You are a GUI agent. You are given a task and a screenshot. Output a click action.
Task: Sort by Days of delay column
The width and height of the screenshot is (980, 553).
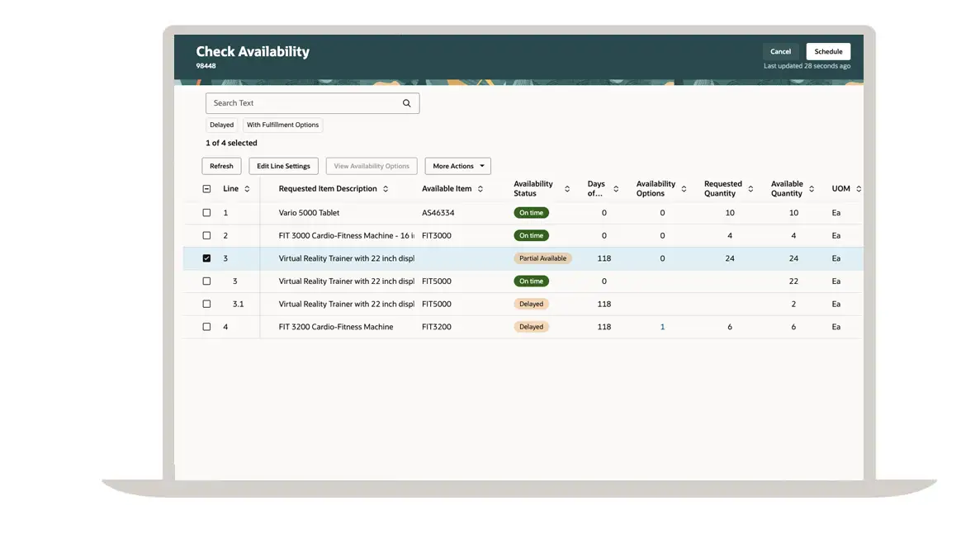616,189
